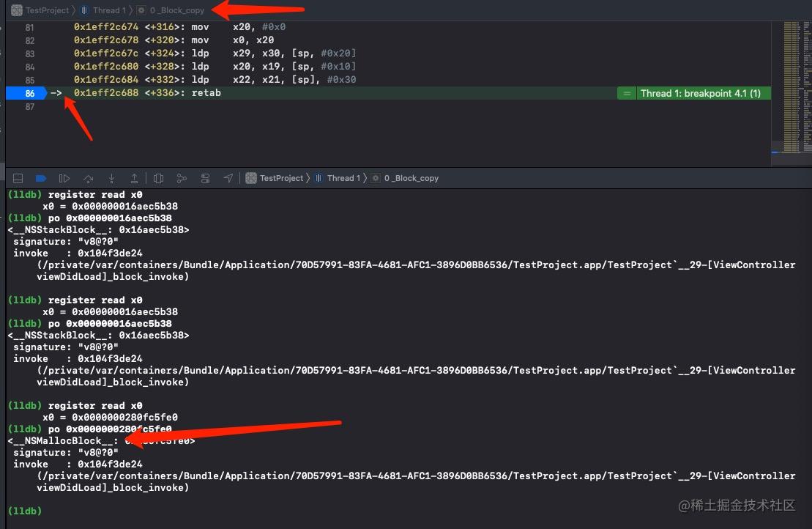Image resolution: width=812 pixels, height=529 pixels.
Task: Continue program execution
Action: point(64,178)
